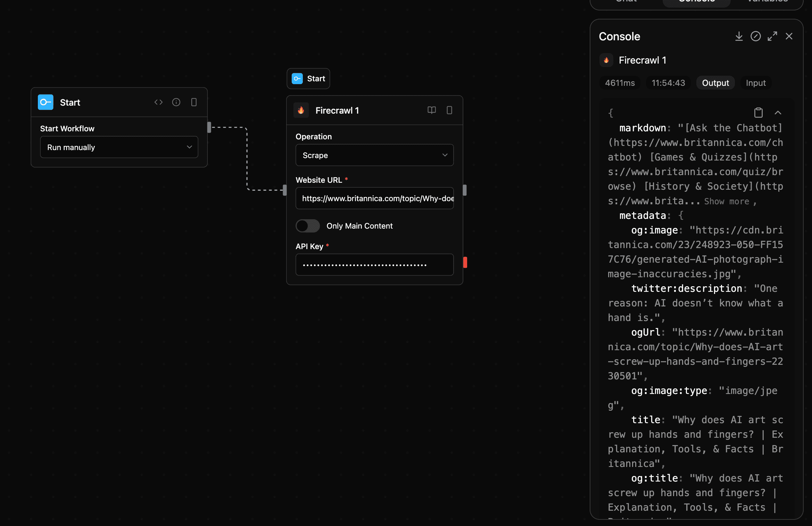The image size is (812, 526).
Task: Select the code view icon on the Start node
Action: pos(158,102)
